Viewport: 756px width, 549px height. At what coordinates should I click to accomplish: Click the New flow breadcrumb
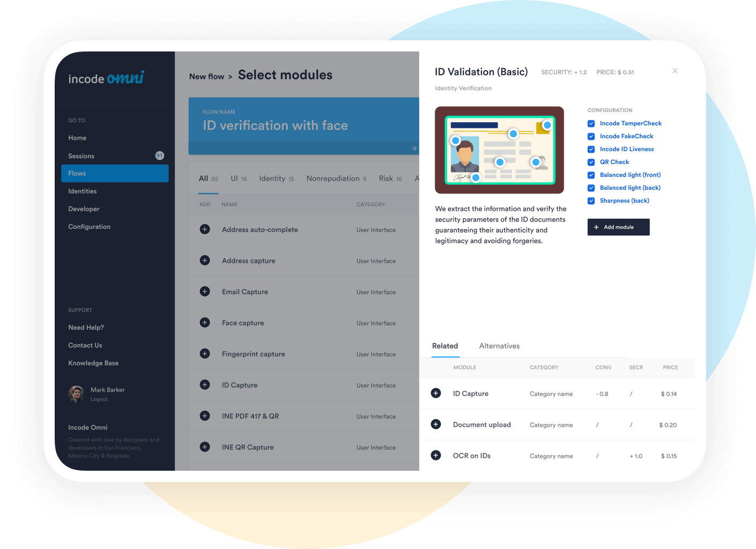point(206,77)
